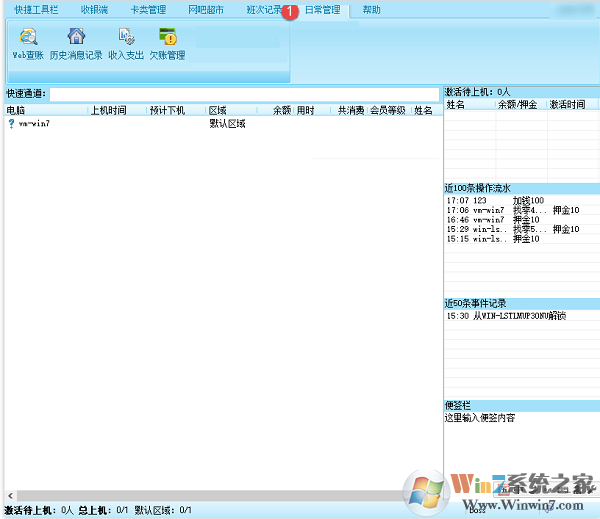Focus the 快速通道 input field
The image size is (600, 519).
point(244,94)
